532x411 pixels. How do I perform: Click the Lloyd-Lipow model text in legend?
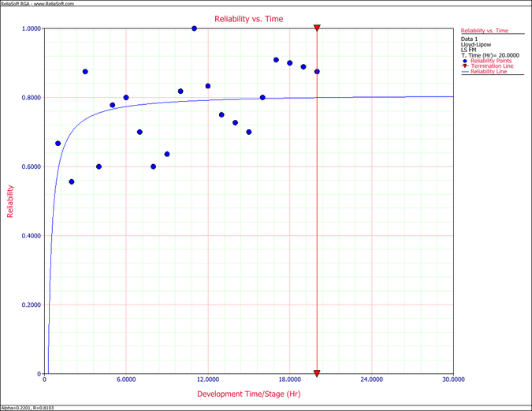click(x=475, y=44)
